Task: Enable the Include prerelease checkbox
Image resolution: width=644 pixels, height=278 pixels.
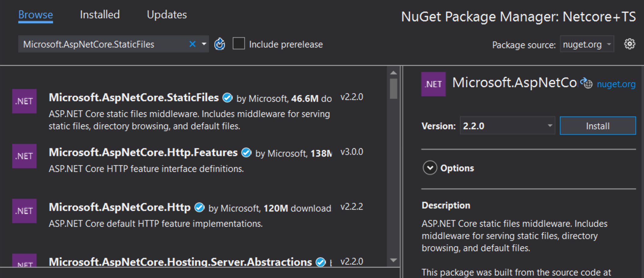Action: click(x=239, y=44)
